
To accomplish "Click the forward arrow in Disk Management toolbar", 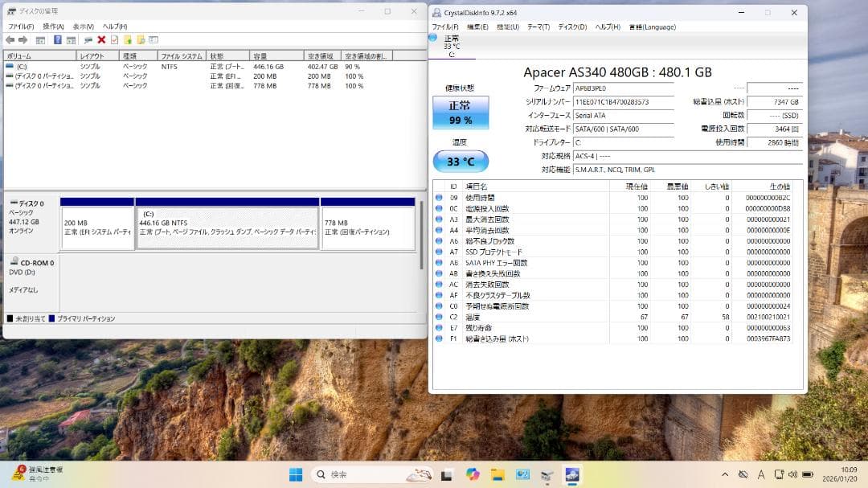I will 22,39.
